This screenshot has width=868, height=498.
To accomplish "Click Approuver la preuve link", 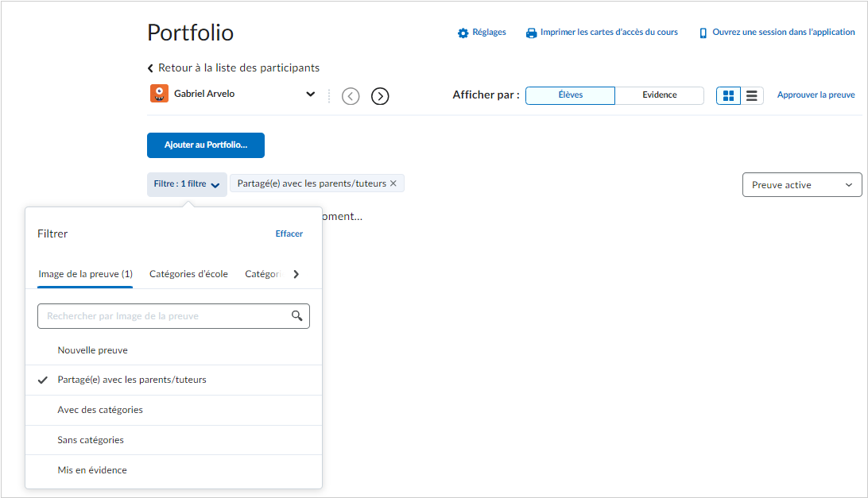I will pyautogui.click(x=816, y=95).
